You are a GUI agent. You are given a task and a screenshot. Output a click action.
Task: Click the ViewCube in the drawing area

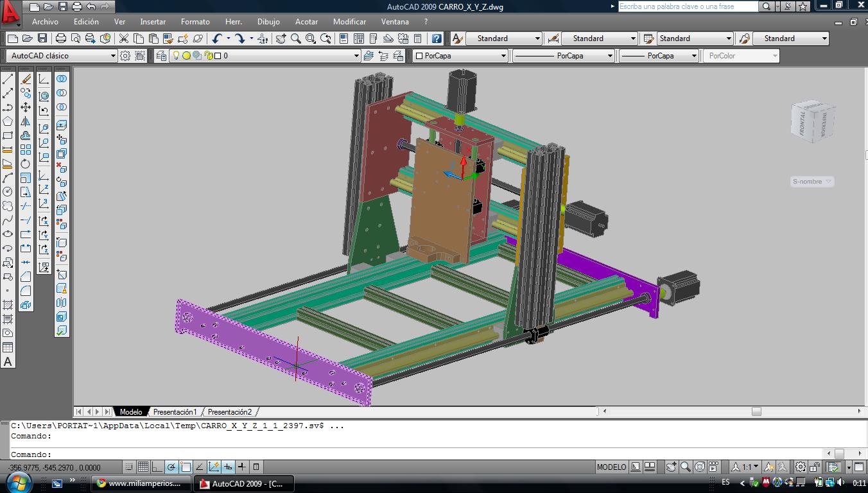click(813, 121)
